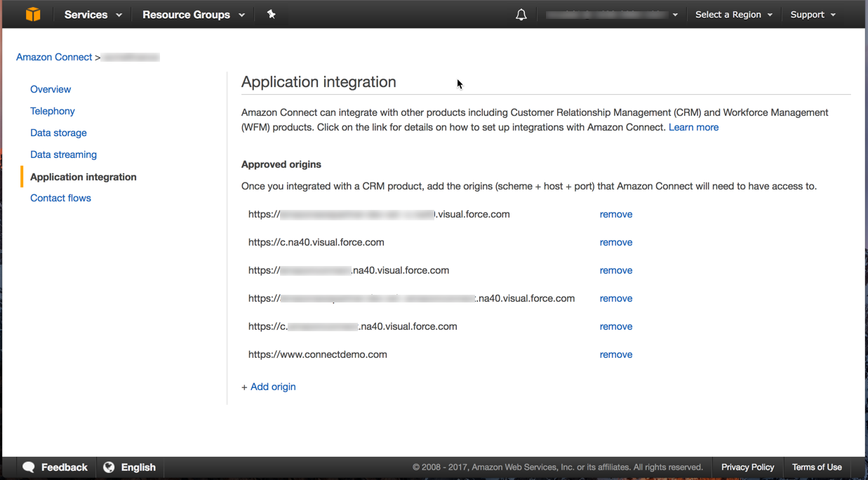Open the Privacy Policy page
Image resolution: width=868 pixels, height=480 pixels.
tap(747, 467)
